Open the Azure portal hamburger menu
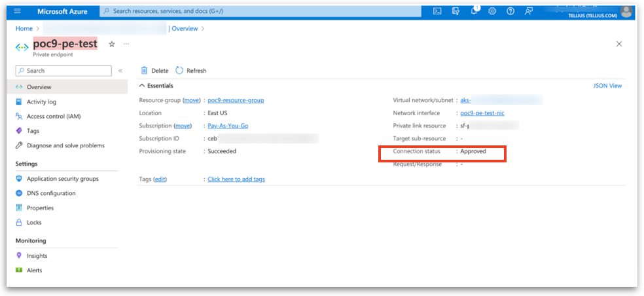The width and height of the screenshot is (644, 296). tap(17, 12)
